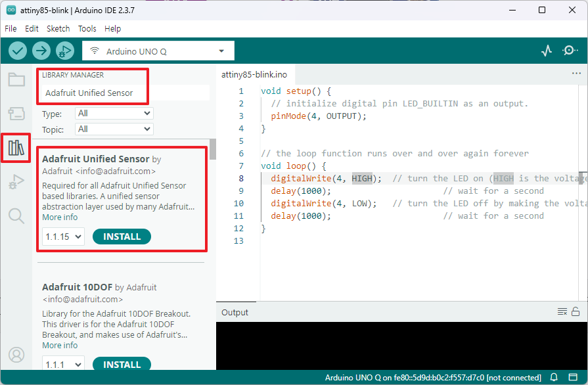588x385 pixels.
Task: Open the Debug sidebar panel
Action: click(x=16, y=182)
